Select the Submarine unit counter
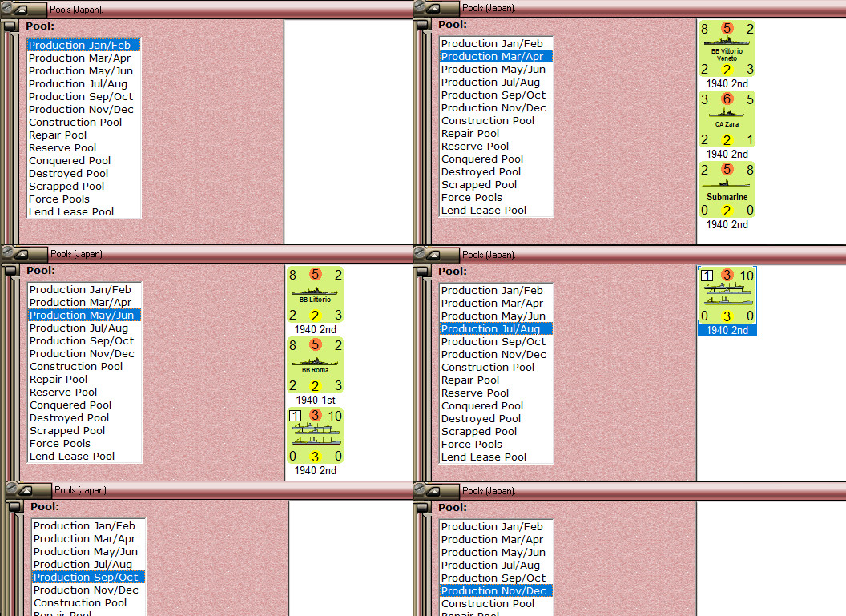The width and height of the screenshot is (846, 616). point(727,190)
